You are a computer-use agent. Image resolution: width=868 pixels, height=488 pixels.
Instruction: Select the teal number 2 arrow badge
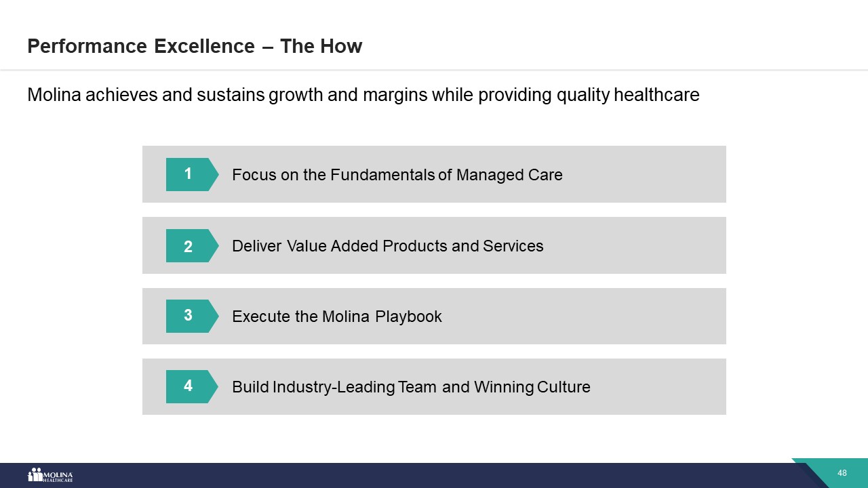click(x=191, y=245)
